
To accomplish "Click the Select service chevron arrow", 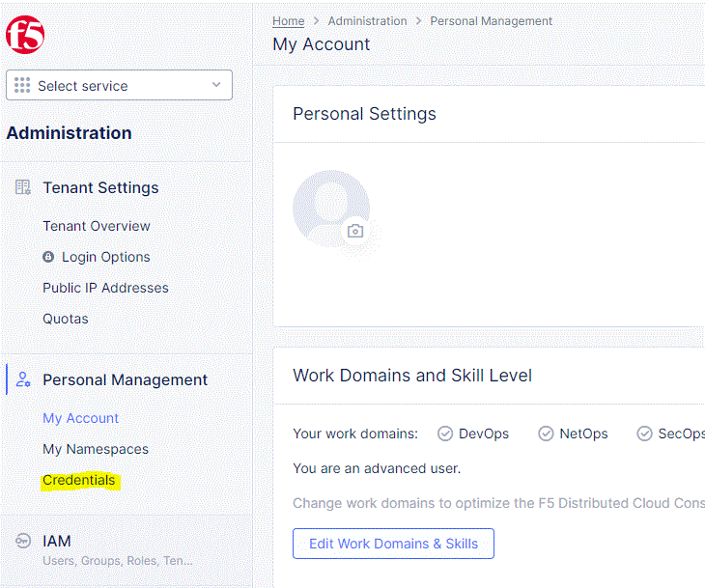I will point(216,85).
